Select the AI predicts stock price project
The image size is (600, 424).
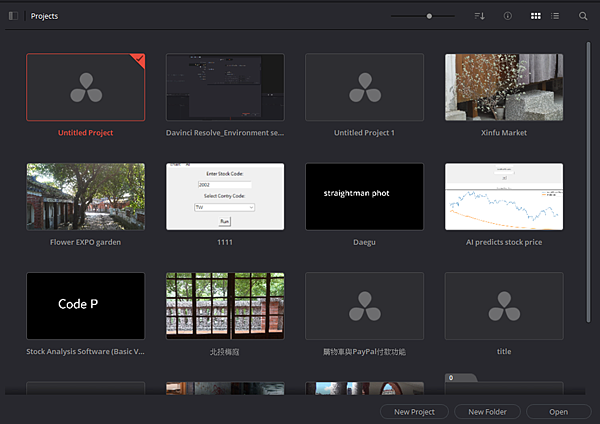pos(504,197)
